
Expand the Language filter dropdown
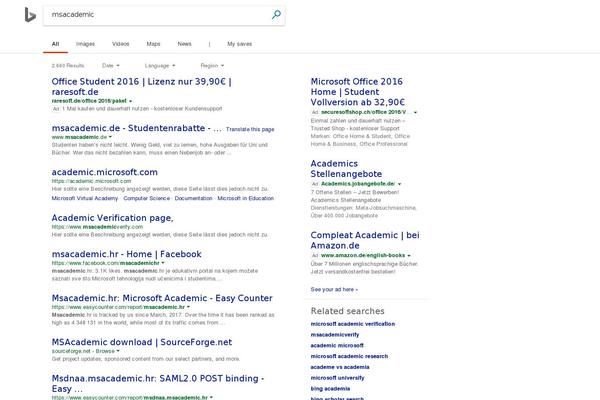[160, 65]
